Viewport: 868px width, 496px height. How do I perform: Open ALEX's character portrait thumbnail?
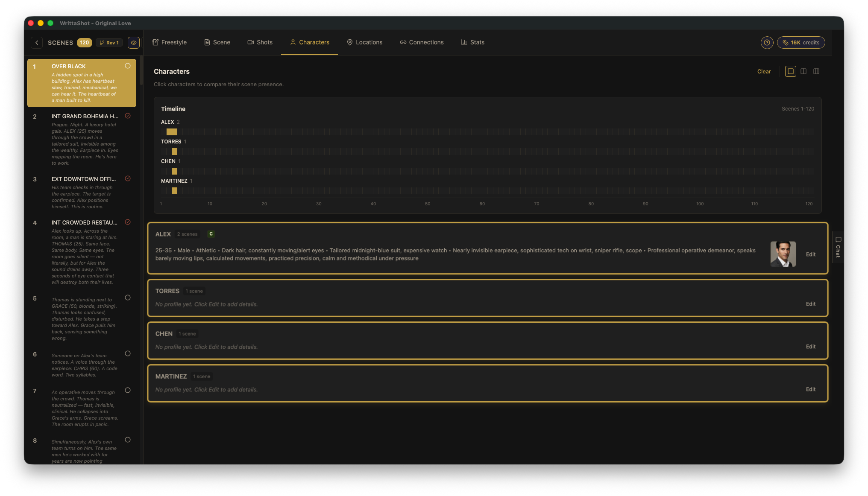[x=783, y=254]
